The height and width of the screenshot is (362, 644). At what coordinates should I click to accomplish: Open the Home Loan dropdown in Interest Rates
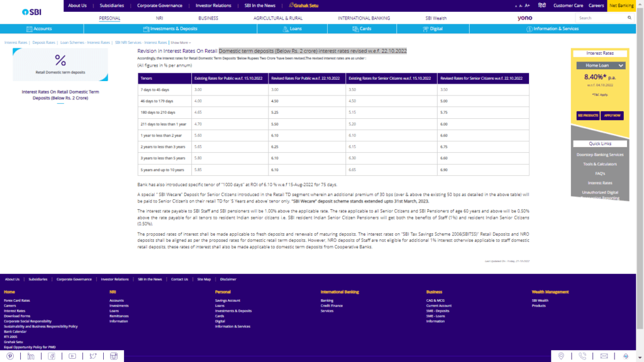(x=601, y=65)
